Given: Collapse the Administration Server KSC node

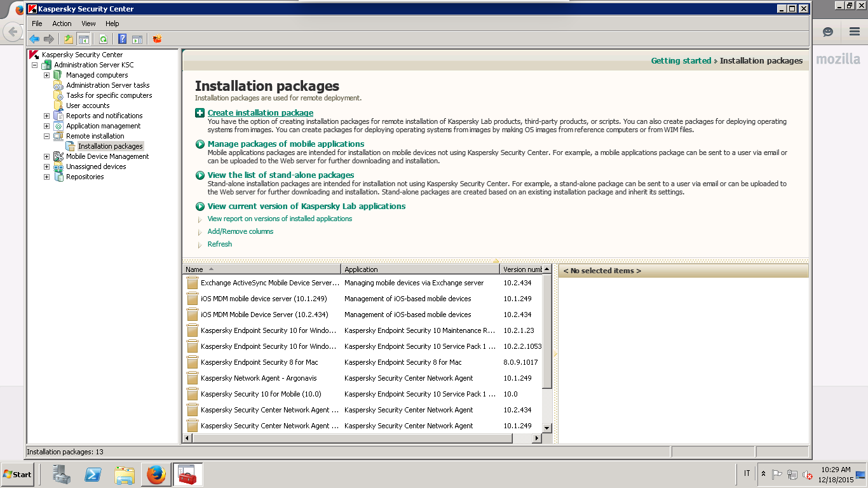Looking at the screenshot, I should point(34,65).
